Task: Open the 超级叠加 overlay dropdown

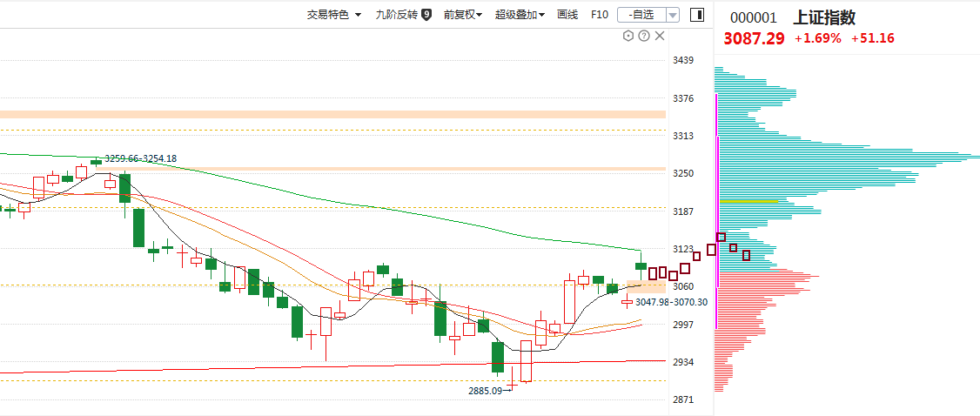Action: 520,15
